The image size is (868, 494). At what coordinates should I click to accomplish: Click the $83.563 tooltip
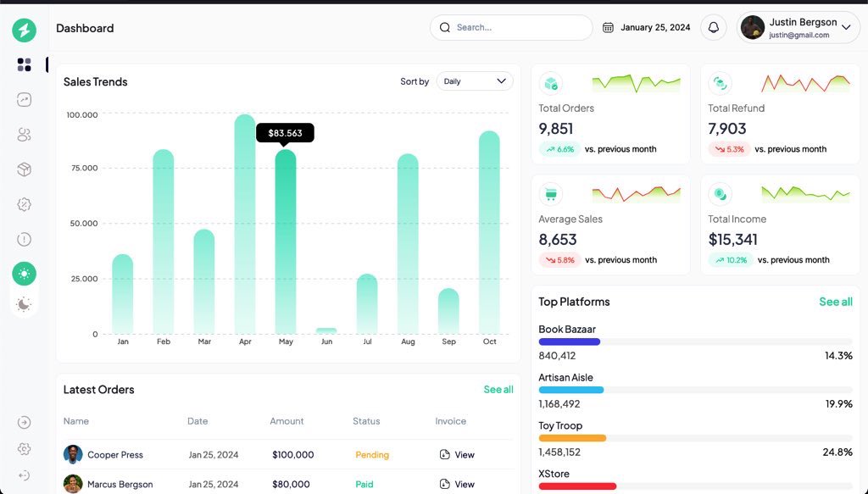(285, 133)
